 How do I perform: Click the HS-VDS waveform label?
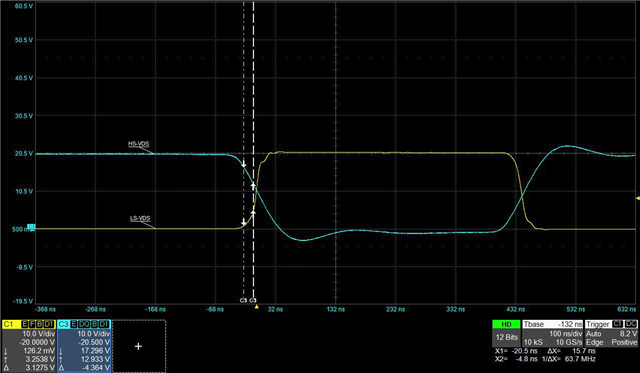[139, 144]
